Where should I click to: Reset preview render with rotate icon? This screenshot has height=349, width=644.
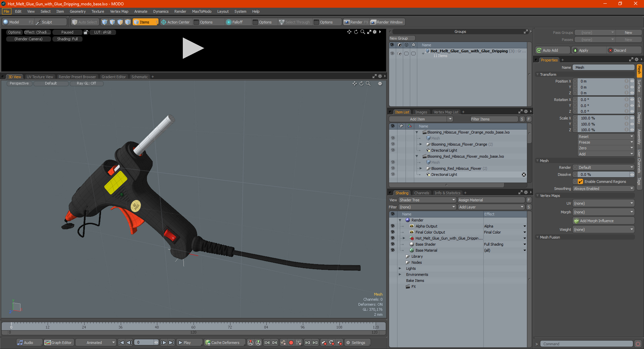click(x=356, y=32)
